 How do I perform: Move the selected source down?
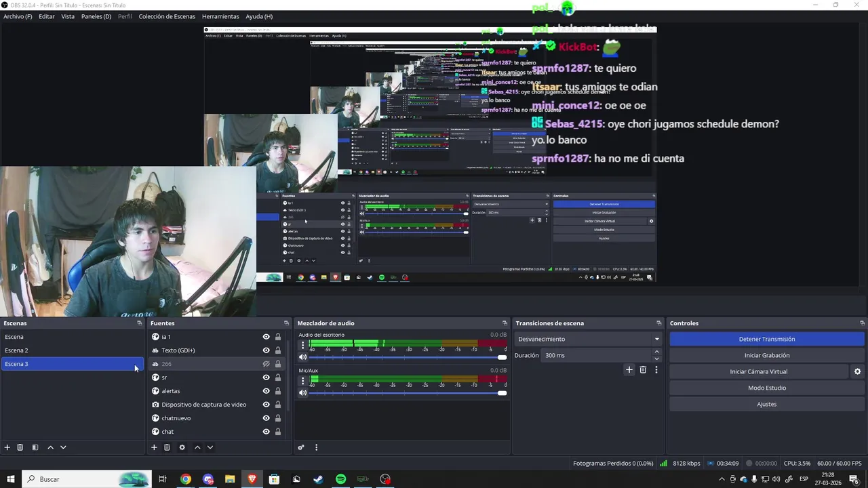[x=210, y=447]
